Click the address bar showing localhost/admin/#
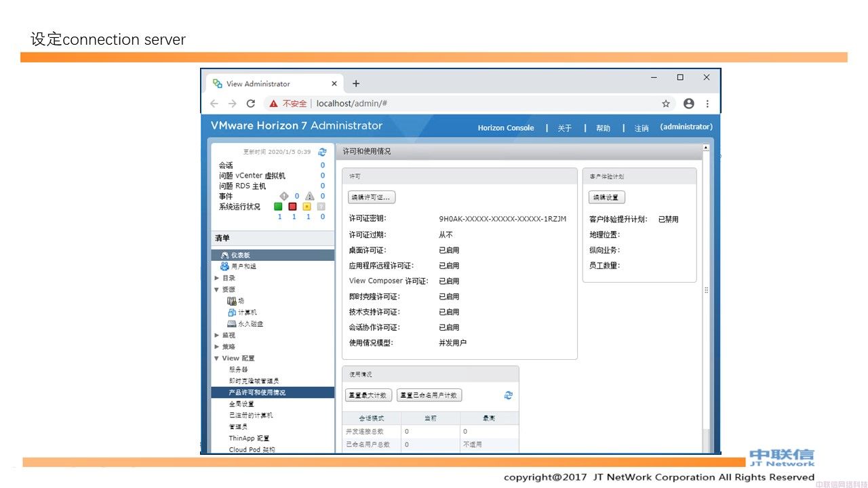The width and height of the screenshot is (868, 488). tap(351, 104)
